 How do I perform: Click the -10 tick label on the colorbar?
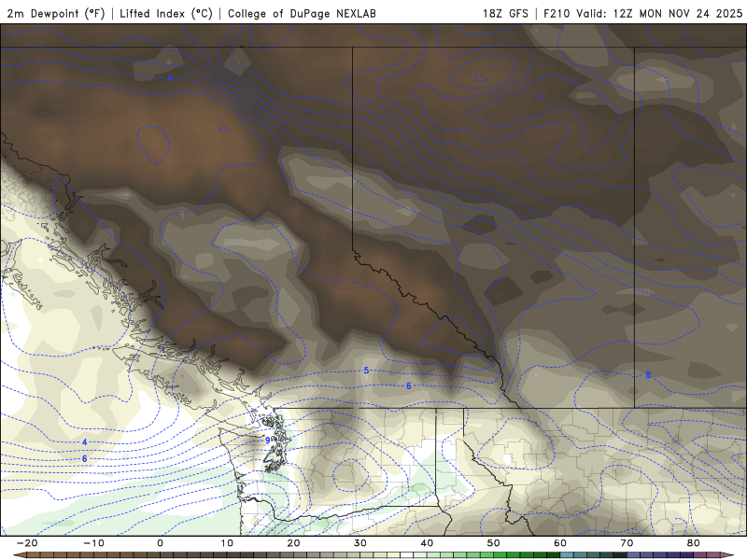pyautogui.click(x=93, y=543)
